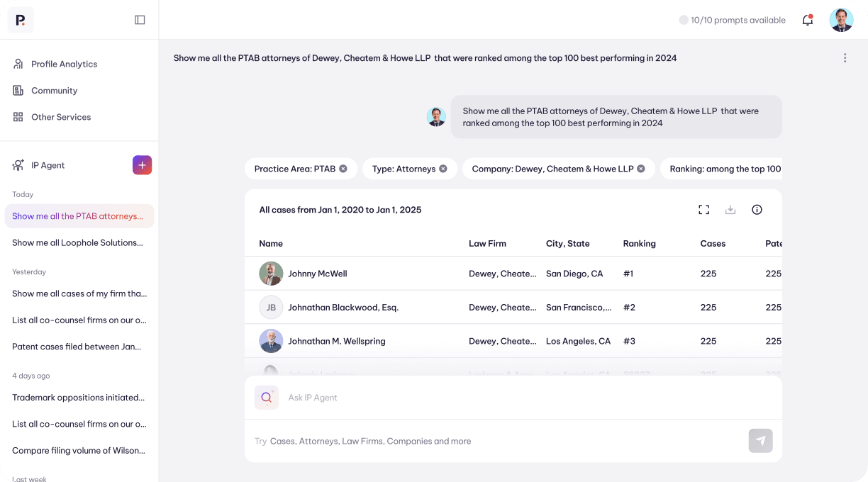Open Other Services in the sidebar
This screenshot has height=482, width=868.
point(61,117)
